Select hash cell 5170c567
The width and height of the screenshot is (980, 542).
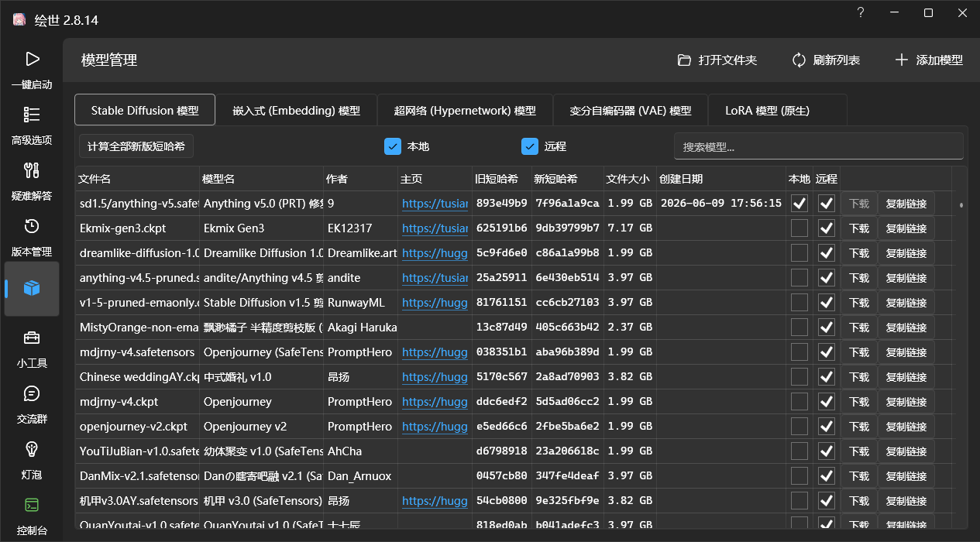501,377
